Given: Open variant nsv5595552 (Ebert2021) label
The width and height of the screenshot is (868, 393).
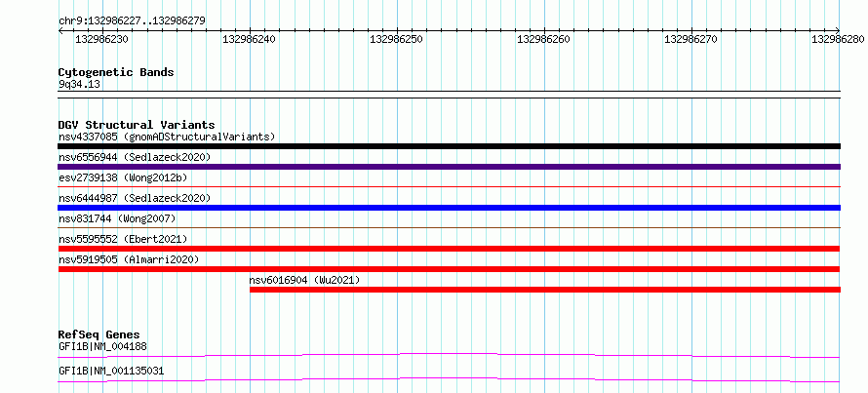Looking at the screenshot, I should pyautogui.click(x=123, y=239).
